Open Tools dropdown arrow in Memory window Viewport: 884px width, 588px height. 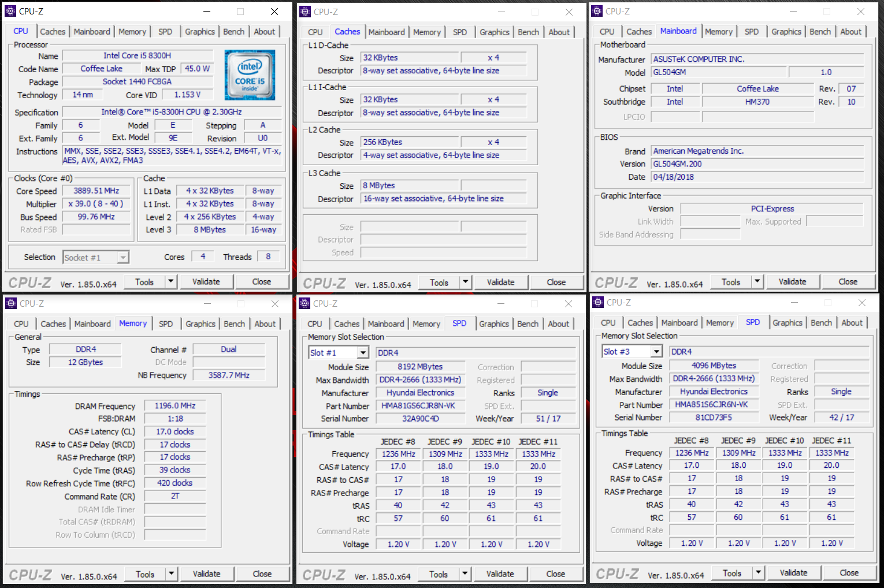(x=171, y=574)
